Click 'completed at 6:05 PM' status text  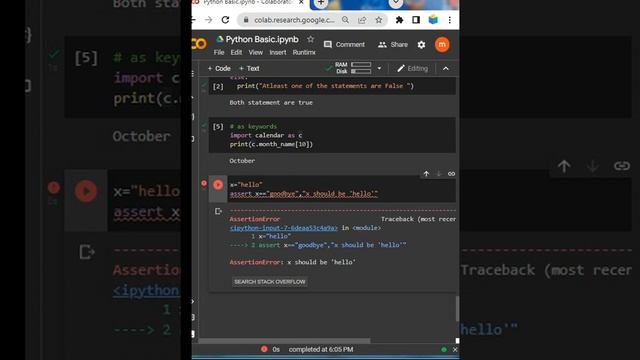coord(321,349)
